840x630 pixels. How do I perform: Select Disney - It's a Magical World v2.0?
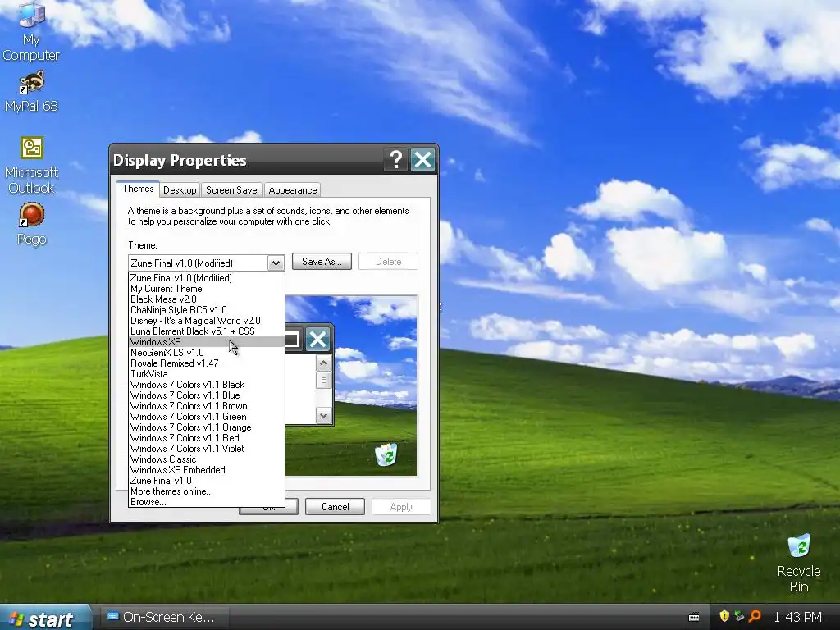point(206,321)
